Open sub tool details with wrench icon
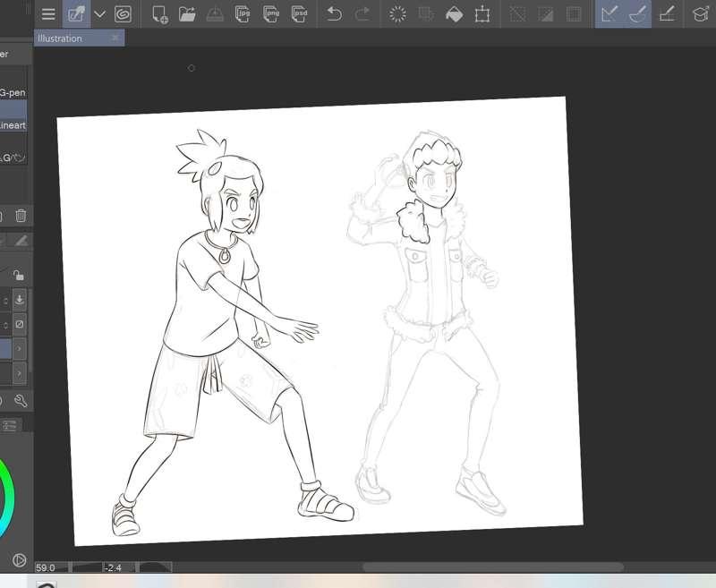Image resolution: width=716 pixels, height=588 pixels. [x=21, y=401]
